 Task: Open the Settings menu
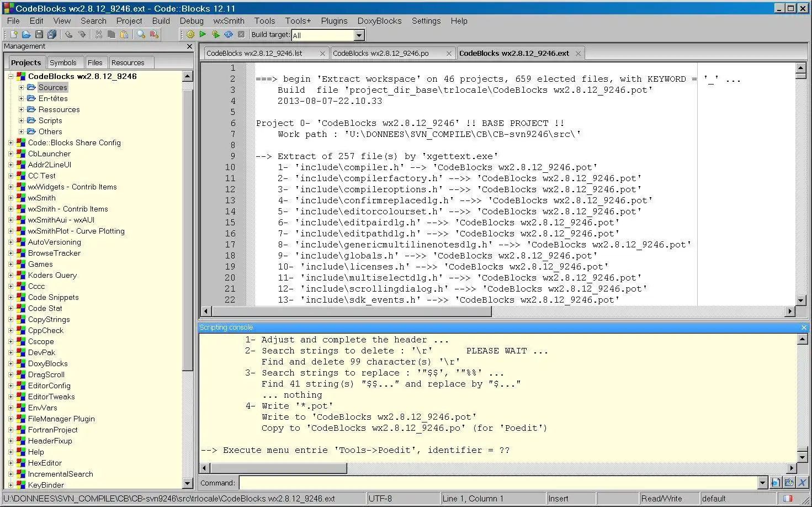[x=426, y=21]
